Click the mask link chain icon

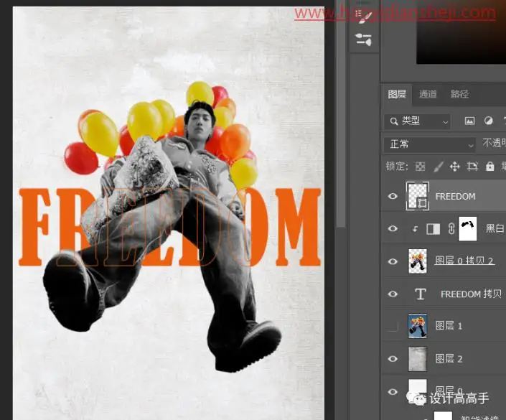click(x=451, y=228)
